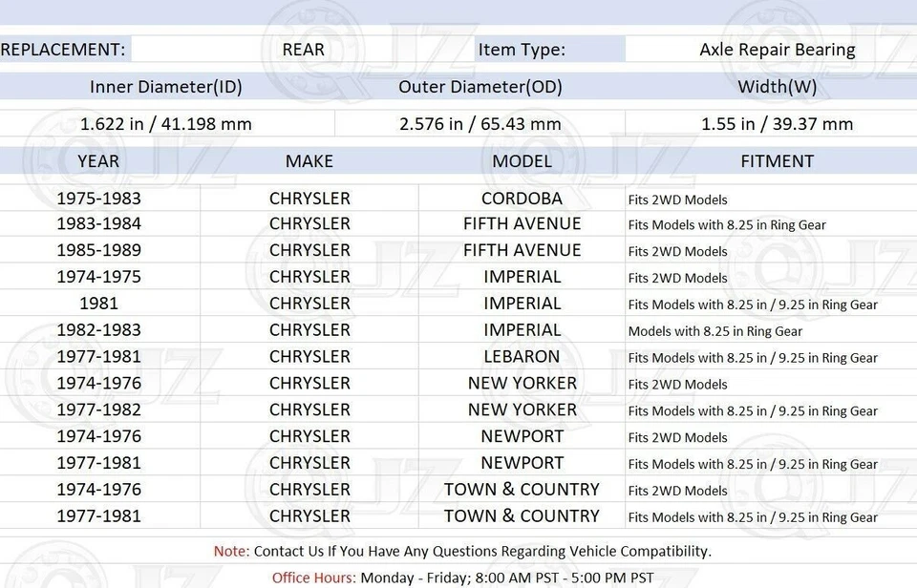917x588 pixels.
Task: Click the MODEL column header
Action: click(x=522, y=160)
